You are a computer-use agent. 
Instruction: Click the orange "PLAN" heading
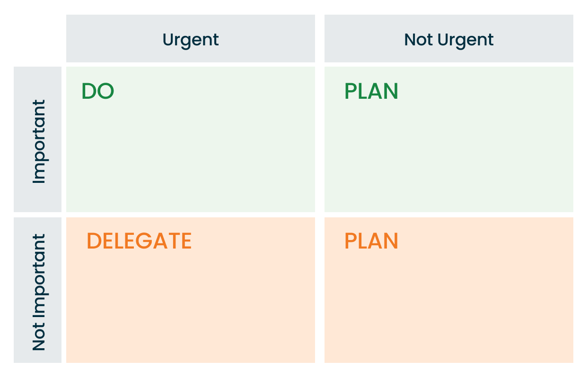coord(371,241)
